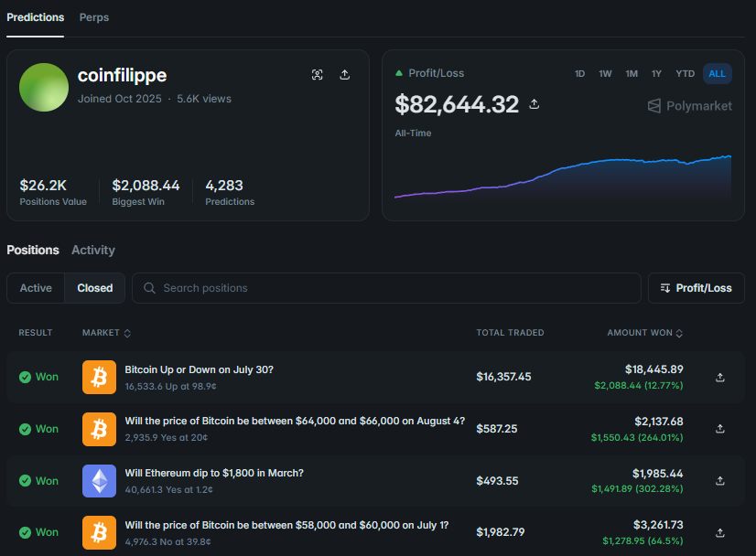This screenshot has width=756, height=556.
Task: Select the 1Y time range
Action: [x=656, y=74]
